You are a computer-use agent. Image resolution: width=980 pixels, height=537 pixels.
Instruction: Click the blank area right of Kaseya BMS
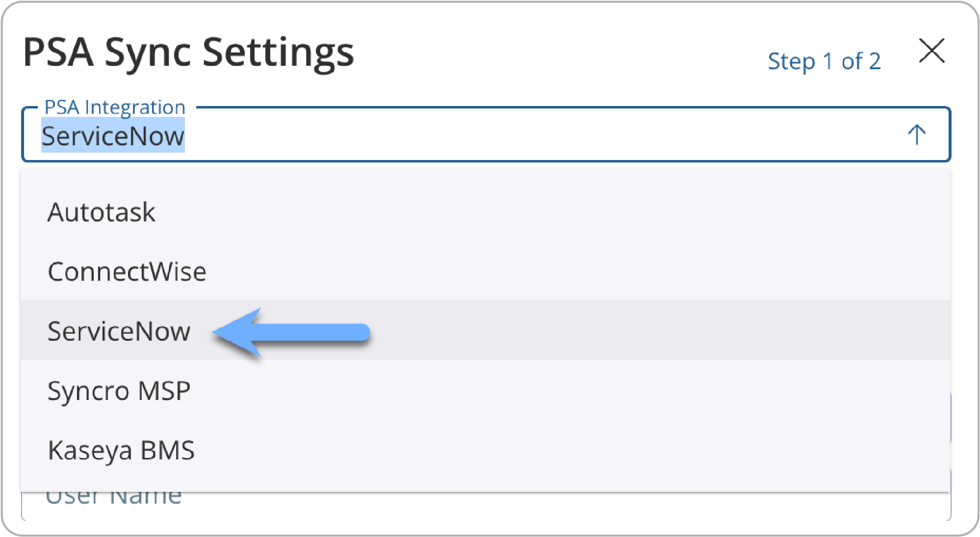coord(540,451)
